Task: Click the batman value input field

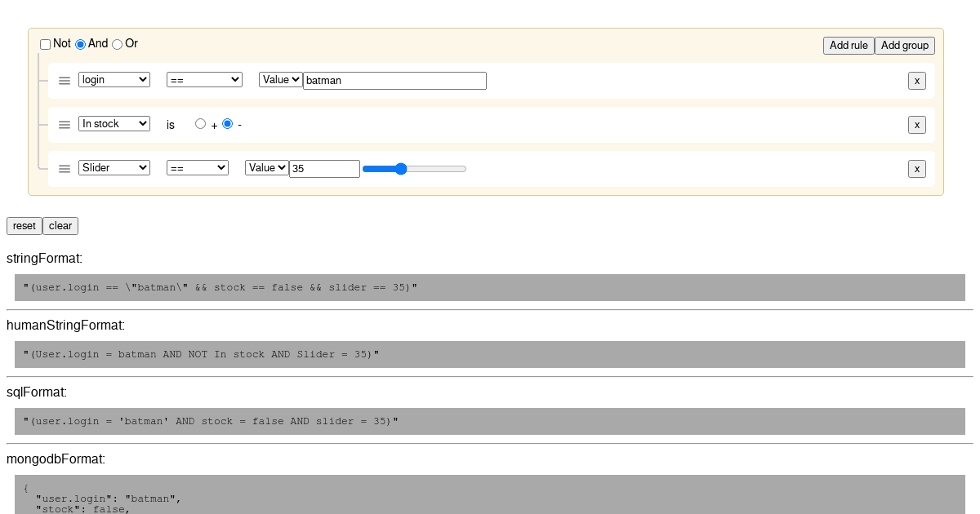Action: 394,80
